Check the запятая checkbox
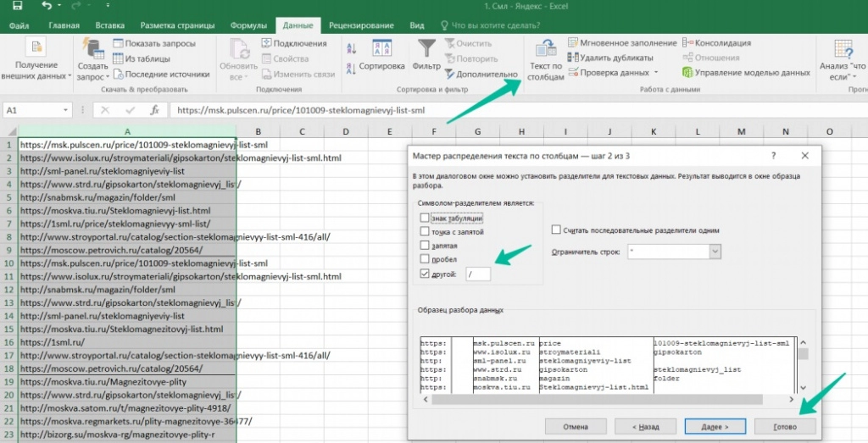The height and width of the screenshot is (443, 868). coord(425,245)
